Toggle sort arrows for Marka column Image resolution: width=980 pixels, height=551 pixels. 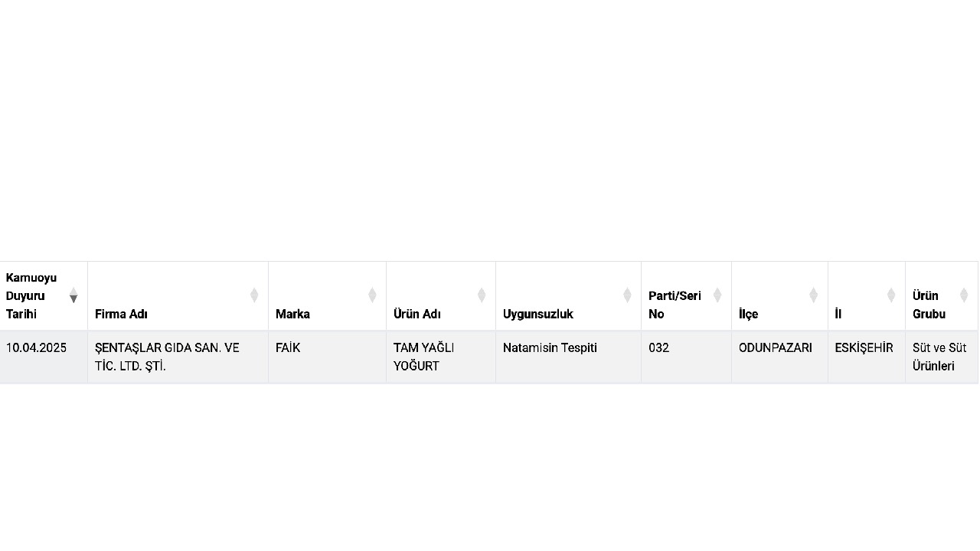372,295
